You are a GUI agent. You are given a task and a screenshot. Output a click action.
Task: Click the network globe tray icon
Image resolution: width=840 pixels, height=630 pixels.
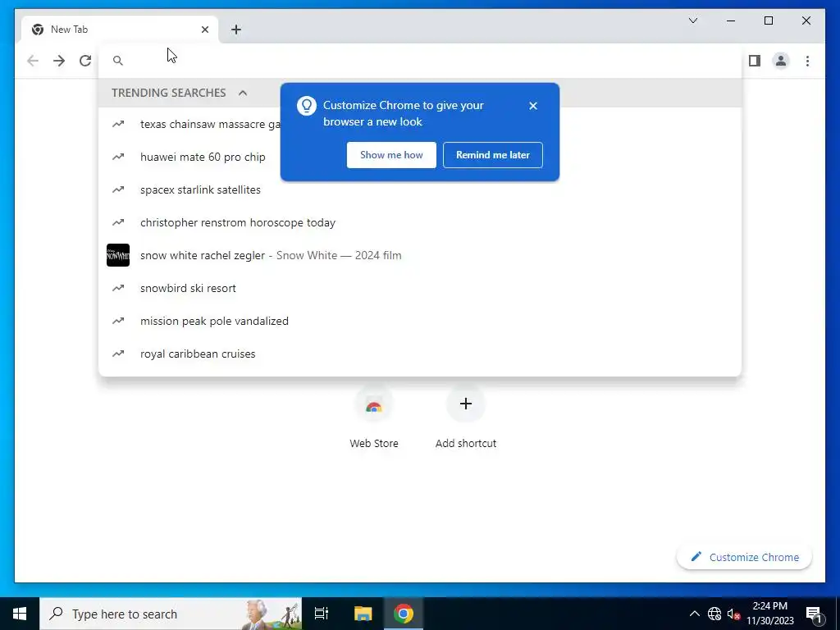click(x=714, y=614)
